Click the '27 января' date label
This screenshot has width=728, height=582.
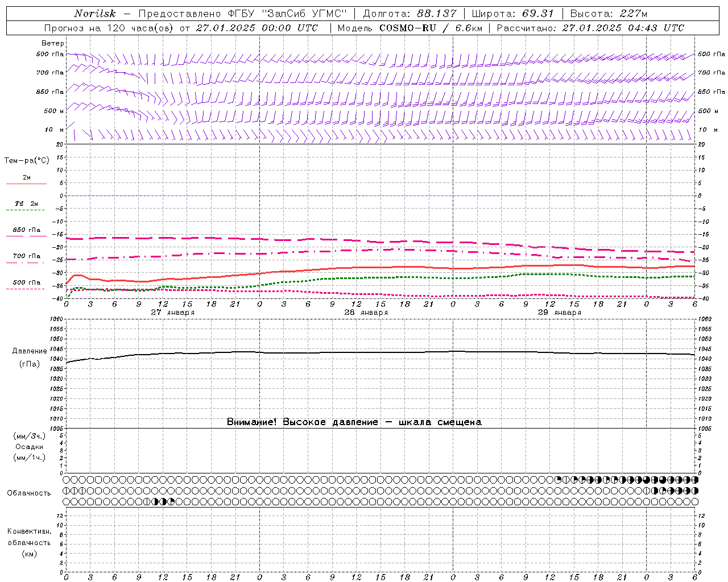pyautogui.click(x=172, y=313)
